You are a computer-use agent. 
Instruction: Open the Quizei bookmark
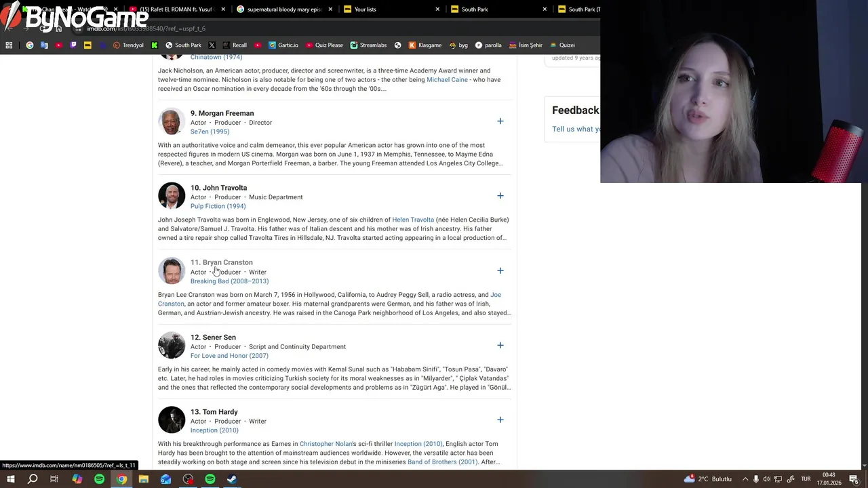click(562, 45)
